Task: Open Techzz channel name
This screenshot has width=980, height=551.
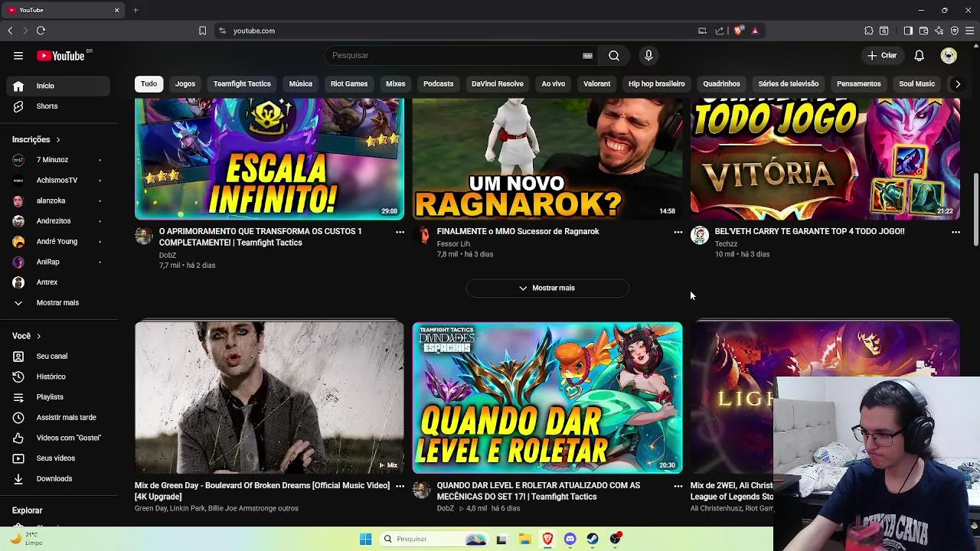Action: pyautogui.click(x=726, y=244)
